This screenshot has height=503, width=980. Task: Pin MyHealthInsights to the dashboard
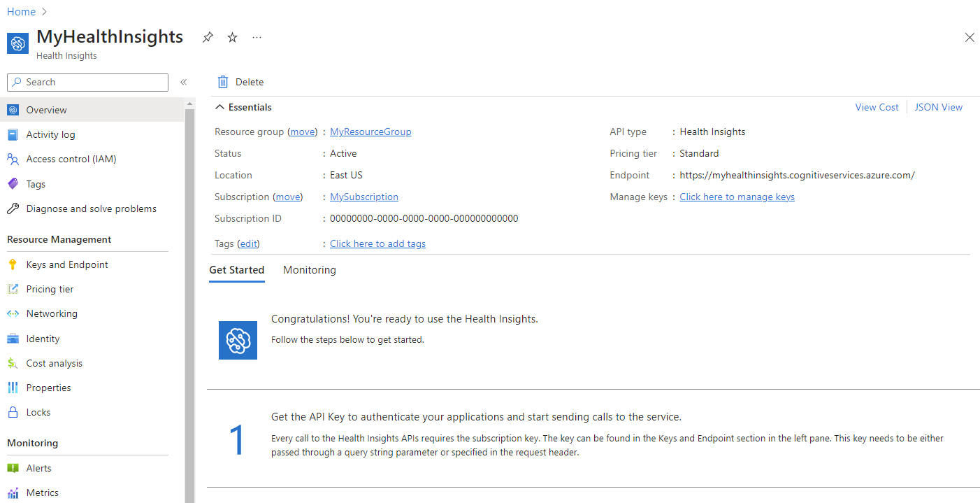208,38
